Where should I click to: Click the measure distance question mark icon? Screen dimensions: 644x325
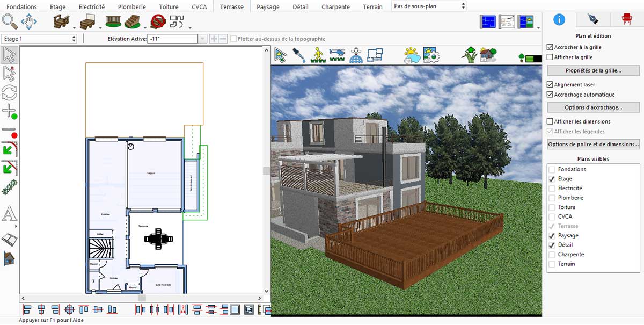click(182, 309)
